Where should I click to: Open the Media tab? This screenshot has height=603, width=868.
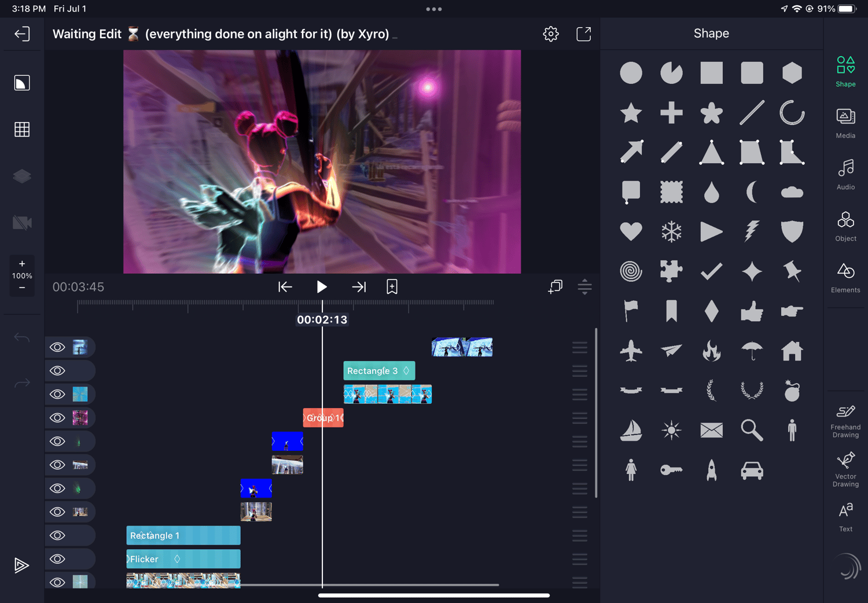click(845, 123)
